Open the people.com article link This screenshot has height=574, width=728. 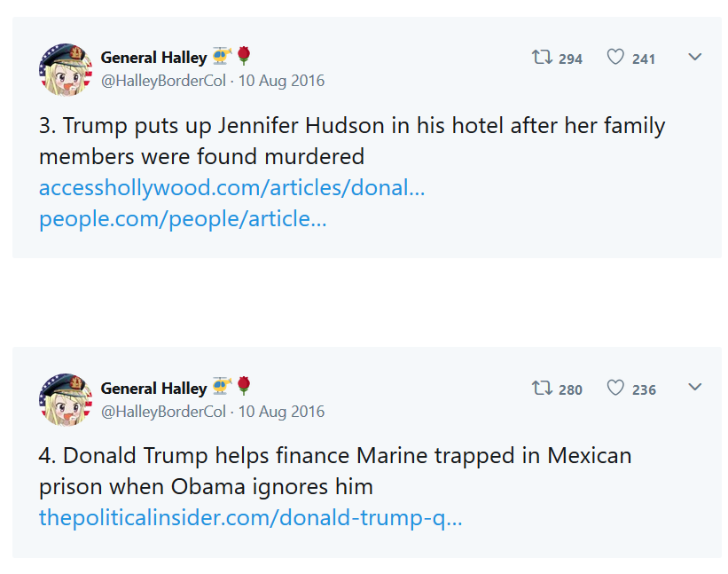click(x=183, y=219)
